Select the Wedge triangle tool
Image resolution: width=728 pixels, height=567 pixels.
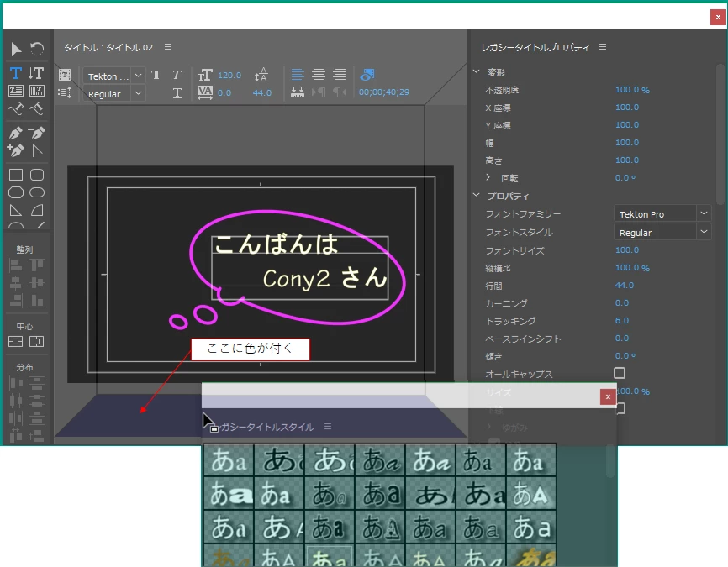pyautogui.click(x=16, y=210)
